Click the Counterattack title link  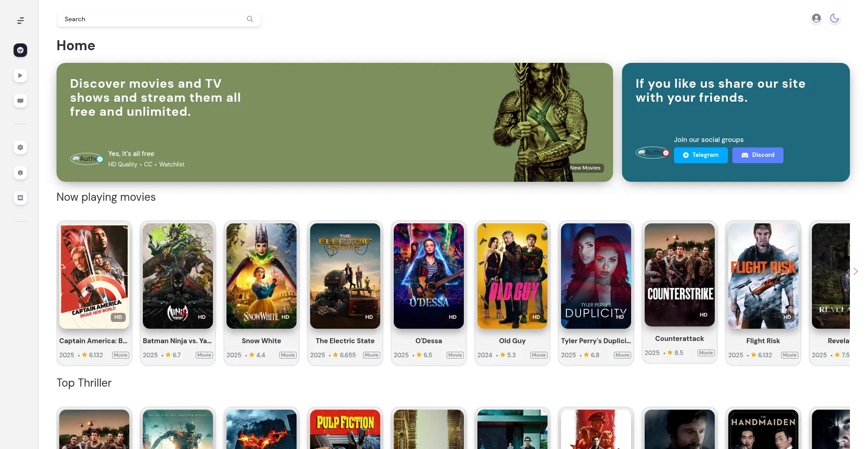(x=679, y=339)
